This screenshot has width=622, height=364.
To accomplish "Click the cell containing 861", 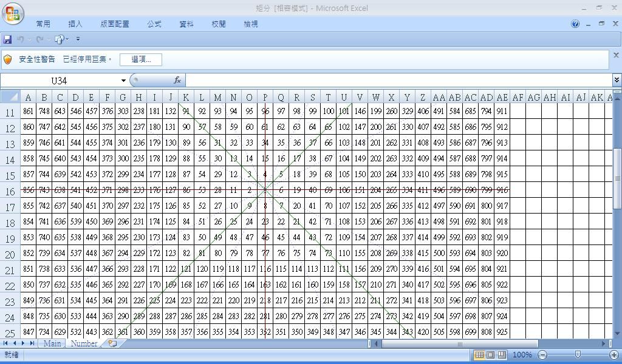I will [x=28, y=111].
